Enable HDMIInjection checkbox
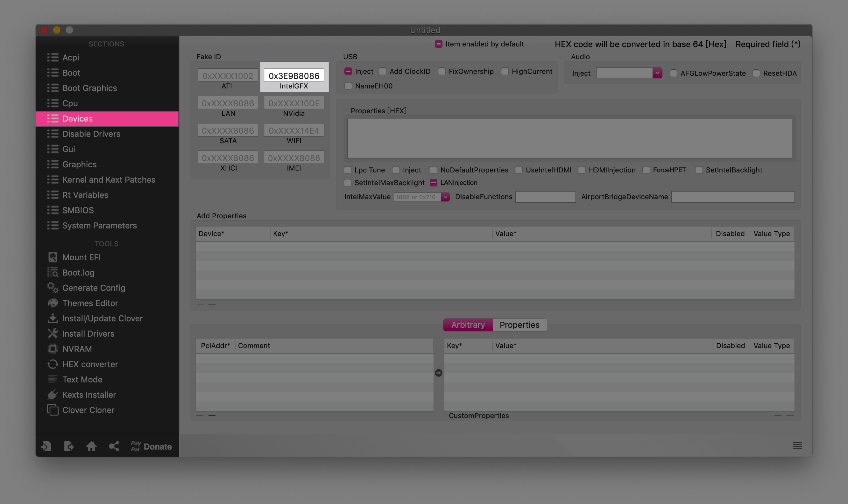The width and height of the screenshot is (848, 504). (582, 170)
